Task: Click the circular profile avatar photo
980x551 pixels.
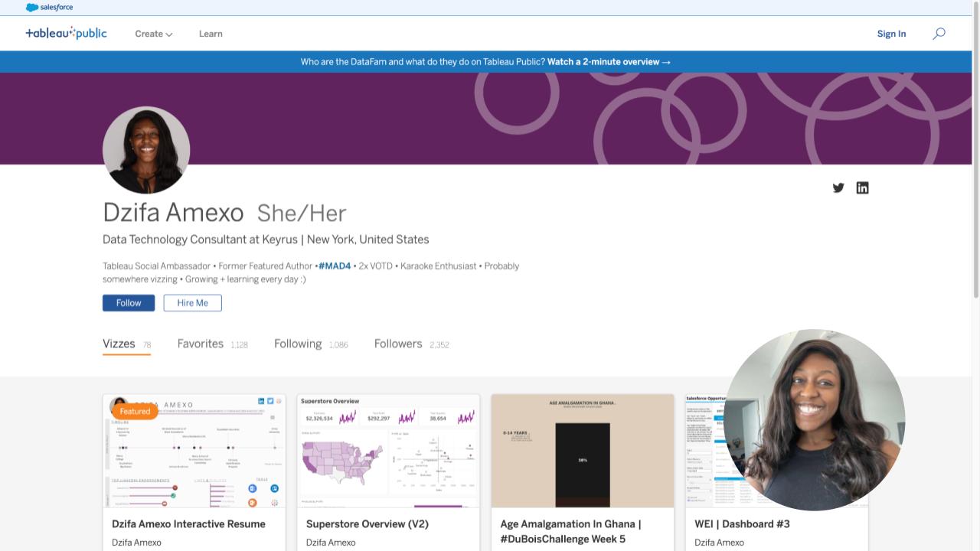Action: (146, 150)
